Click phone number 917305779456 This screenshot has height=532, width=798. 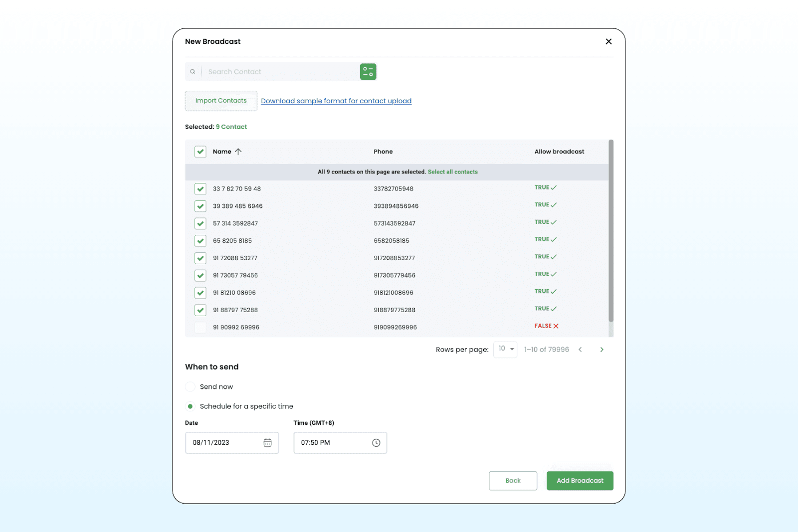[395, 275]
